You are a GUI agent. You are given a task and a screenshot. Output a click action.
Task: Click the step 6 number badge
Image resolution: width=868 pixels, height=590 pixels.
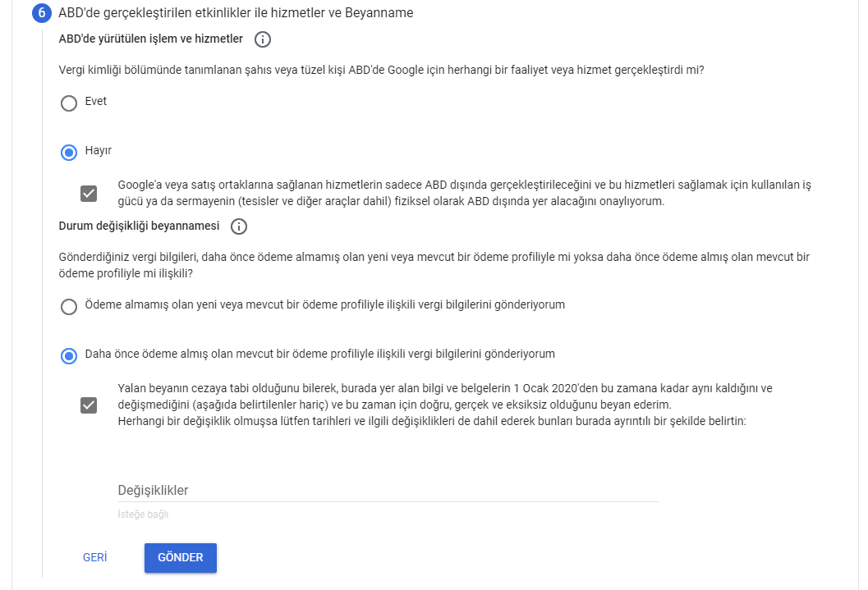42,12
